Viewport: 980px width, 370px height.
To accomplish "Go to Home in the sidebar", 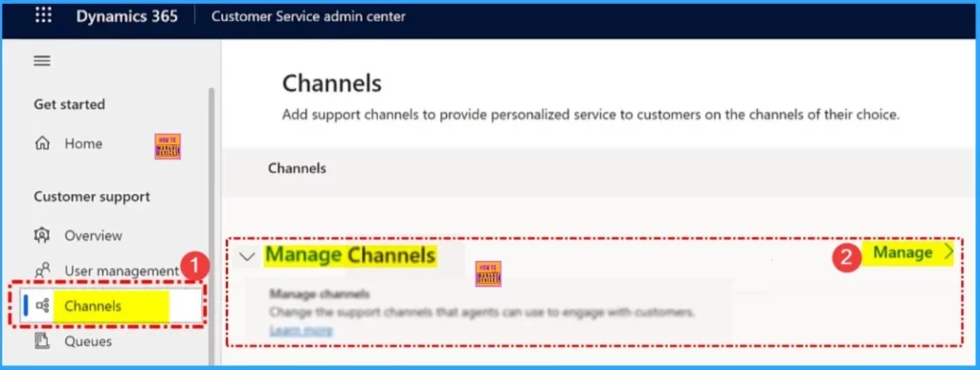I will pos(83,144).
